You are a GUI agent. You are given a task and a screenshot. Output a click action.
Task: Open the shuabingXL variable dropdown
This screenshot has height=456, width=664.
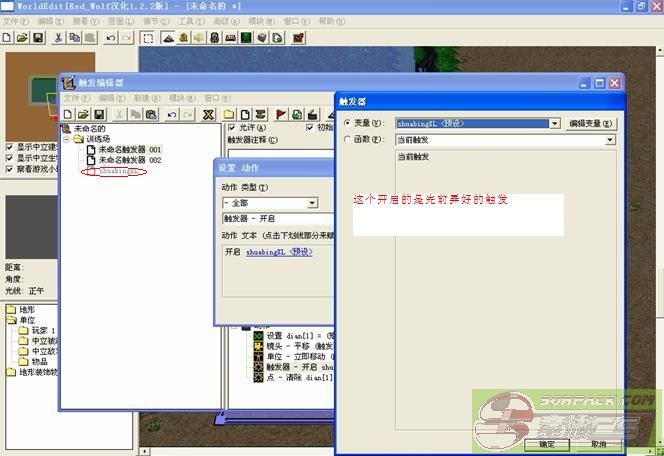point(554,124)
